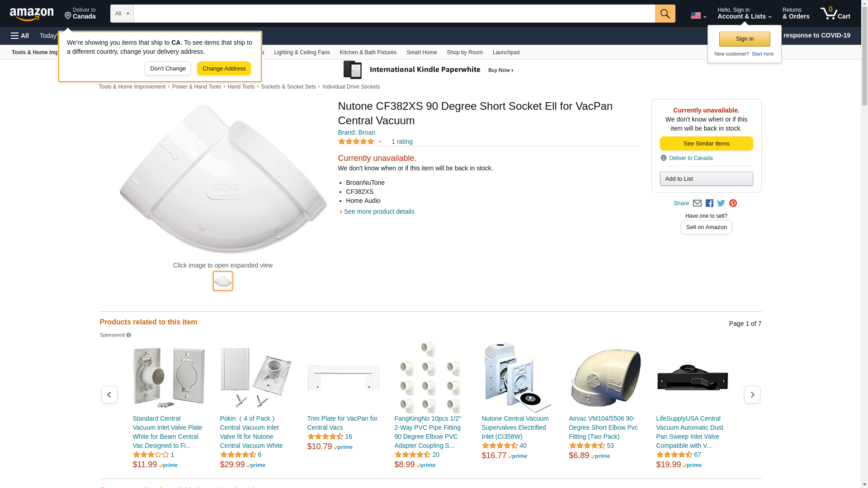
Task: Expand See more product details
Action: [378, 211]
